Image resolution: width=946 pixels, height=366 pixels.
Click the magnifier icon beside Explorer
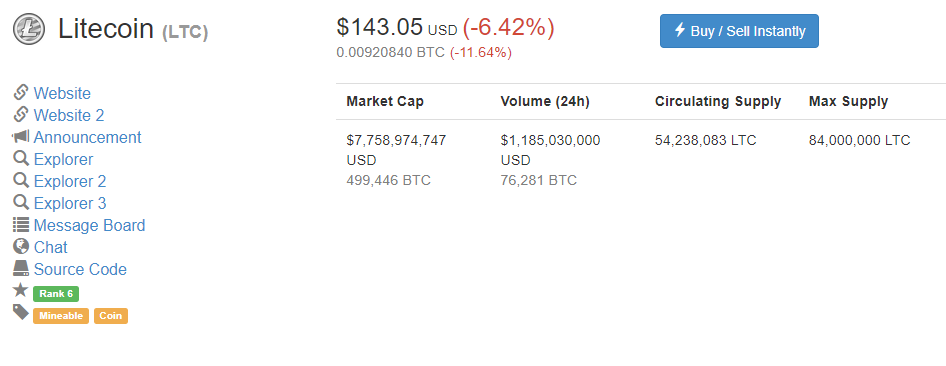click(x=21, y=159)
